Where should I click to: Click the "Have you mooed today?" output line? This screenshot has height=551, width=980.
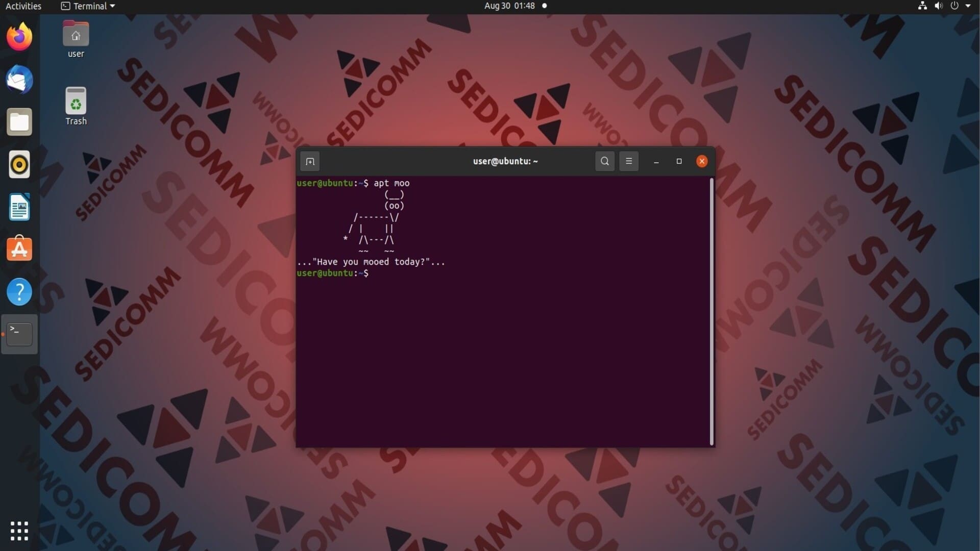(x=371, y=262)
